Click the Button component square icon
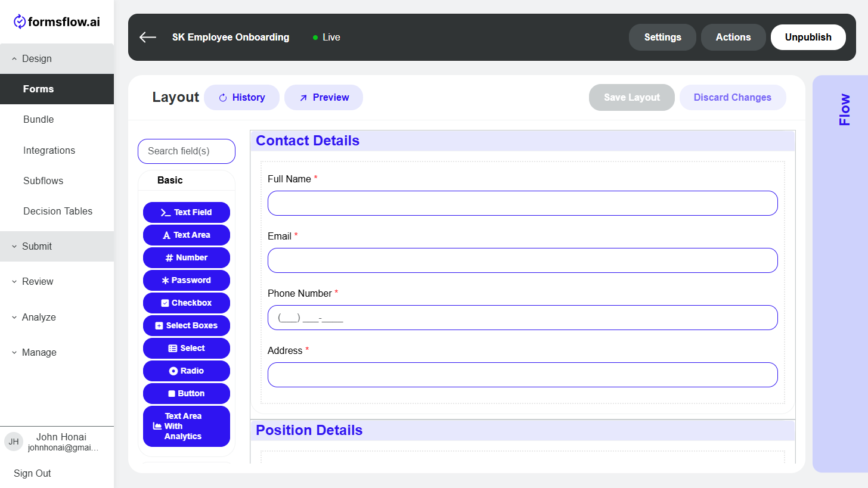This screenshot has height=488, width=868. point(172,394)
